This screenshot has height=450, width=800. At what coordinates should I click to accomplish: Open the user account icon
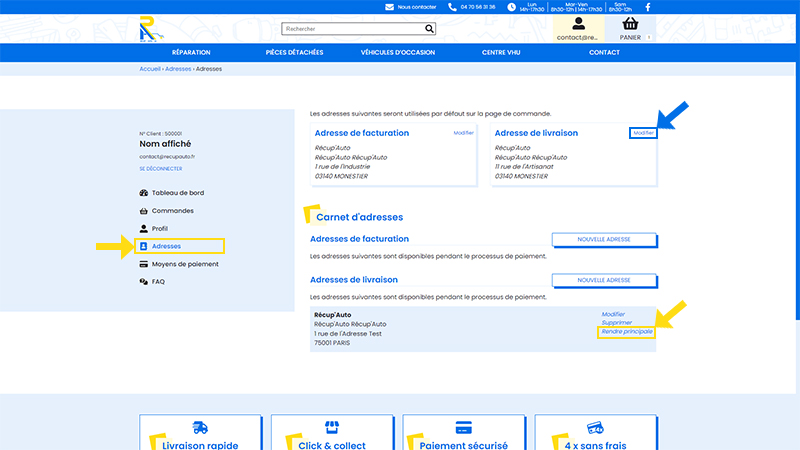(578, 23)
